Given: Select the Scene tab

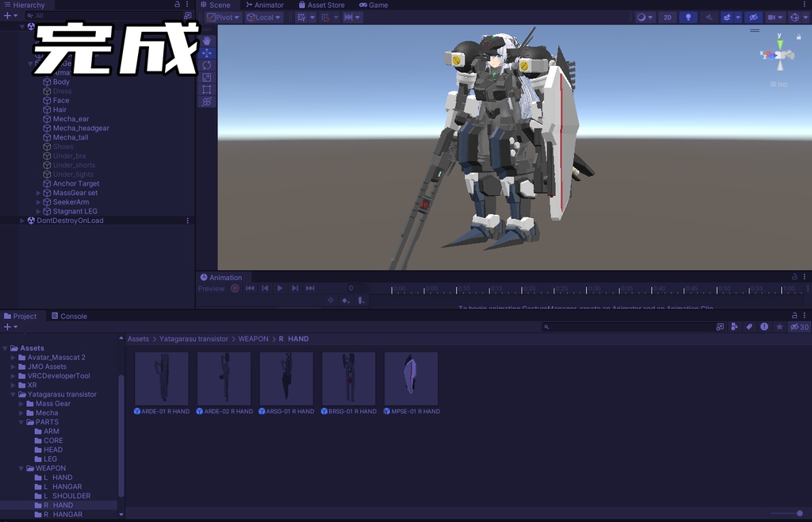Looking at the screenshot, I should (216, 5).
